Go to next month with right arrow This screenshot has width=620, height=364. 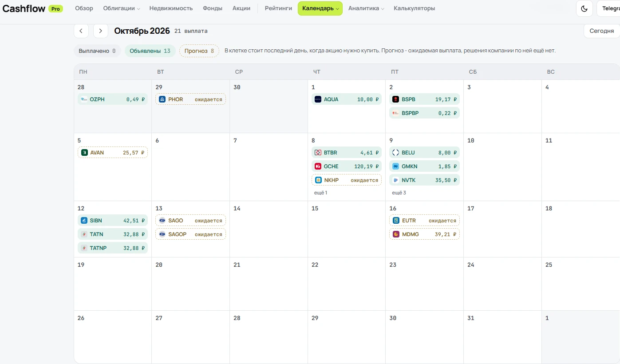[x=101, y=31]
